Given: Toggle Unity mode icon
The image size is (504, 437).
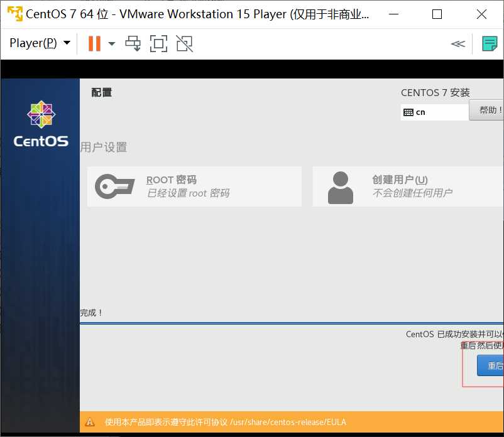Looking at the screenshot, I should [x=185, y=43].
